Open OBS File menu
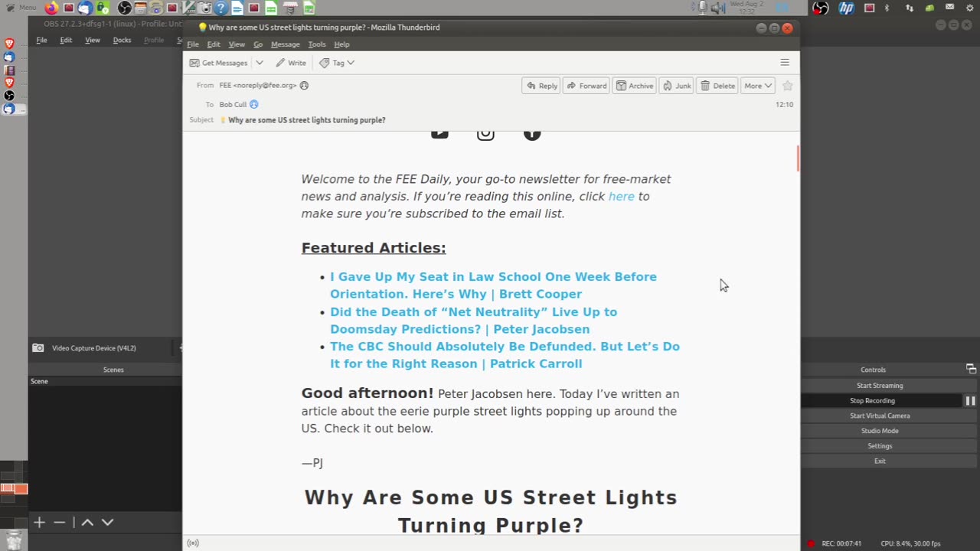This screenshot has width=980, height=551. (41, 40)
